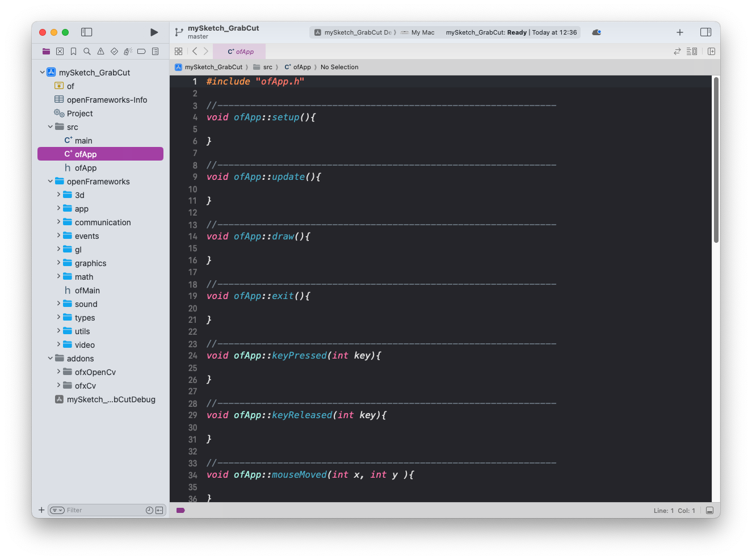Expand the sound folder

pyautogui.click(x=58, y=304)
